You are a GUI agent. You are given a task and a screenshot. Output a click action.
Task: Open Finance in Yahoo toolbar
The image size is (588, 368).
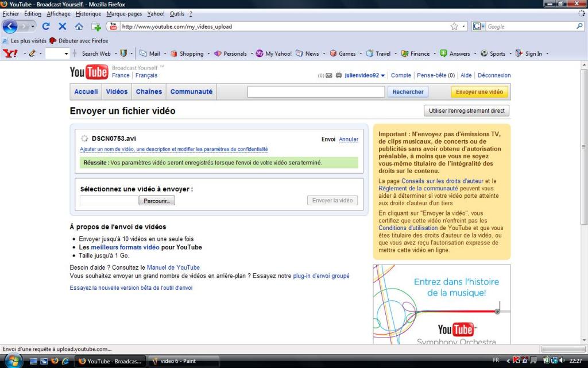point(416,53)
